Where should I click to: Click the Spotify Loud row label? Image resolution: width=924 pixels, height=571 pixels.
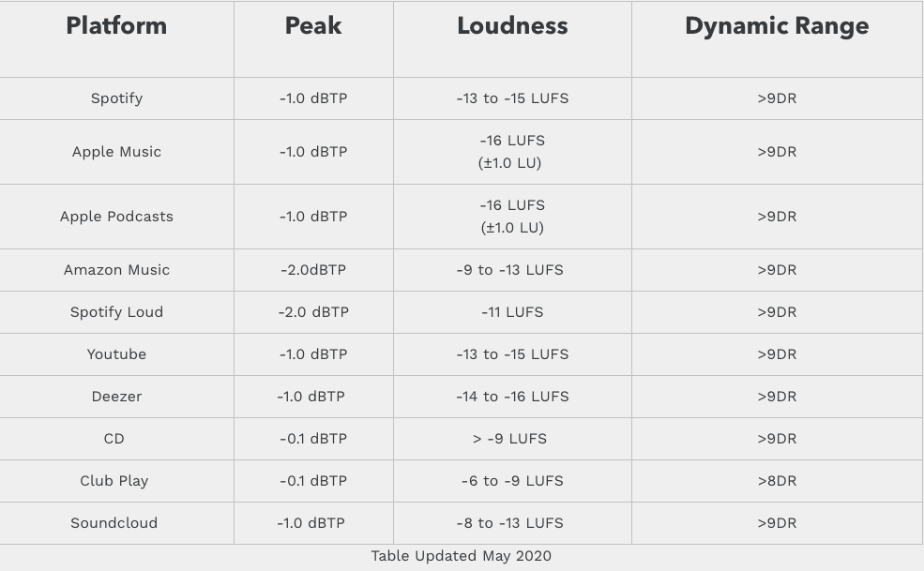tap(116, 312)
